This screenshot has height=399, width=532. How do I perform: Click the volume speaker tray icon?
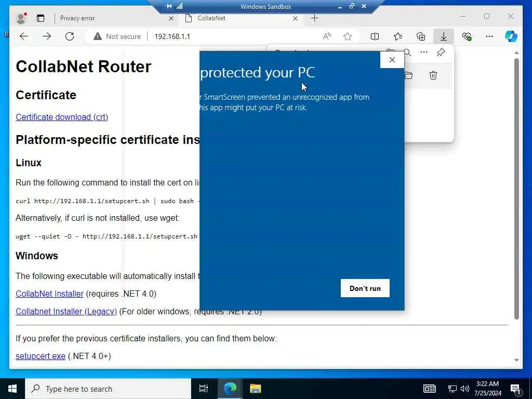coord(465,389)
